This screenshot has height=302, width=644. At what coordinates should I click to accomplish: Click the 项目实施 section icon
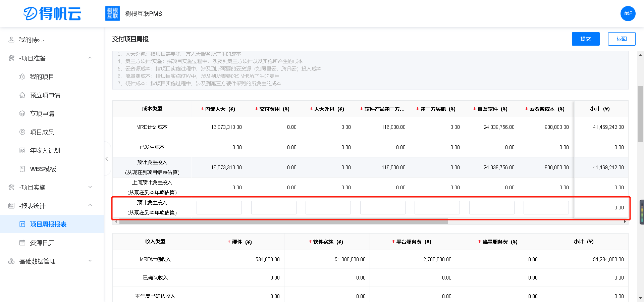click(x=11, y=187)
